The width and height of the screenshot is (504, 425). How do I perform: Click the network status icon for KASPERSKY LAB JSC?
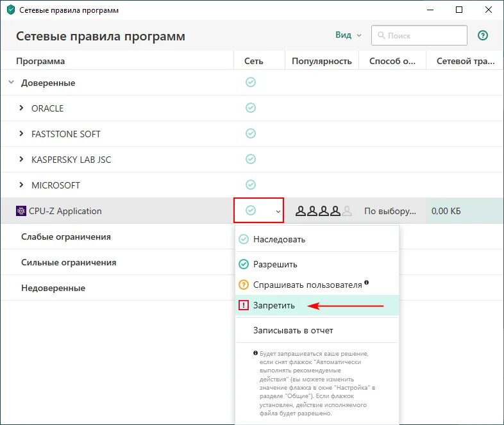pos(250,159)
